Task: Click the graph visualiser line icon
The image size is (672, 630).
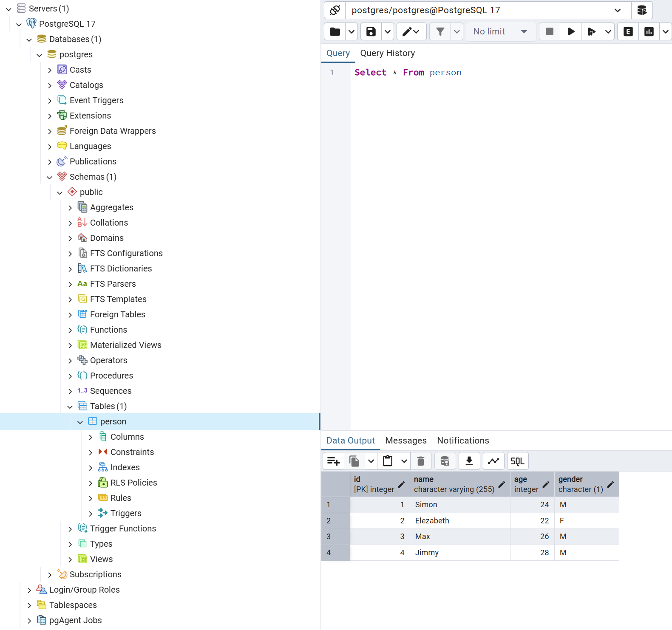Action: point(493,461)
